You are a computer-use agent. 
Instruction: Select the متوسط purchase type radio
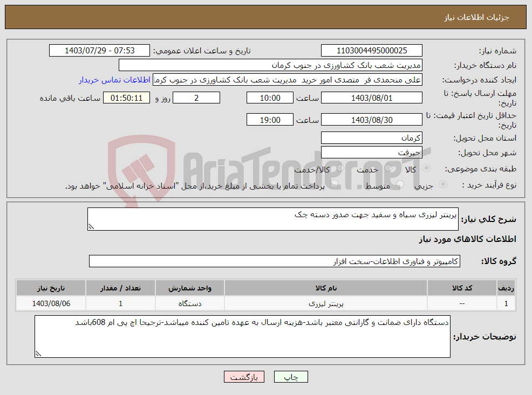point(400,184)
